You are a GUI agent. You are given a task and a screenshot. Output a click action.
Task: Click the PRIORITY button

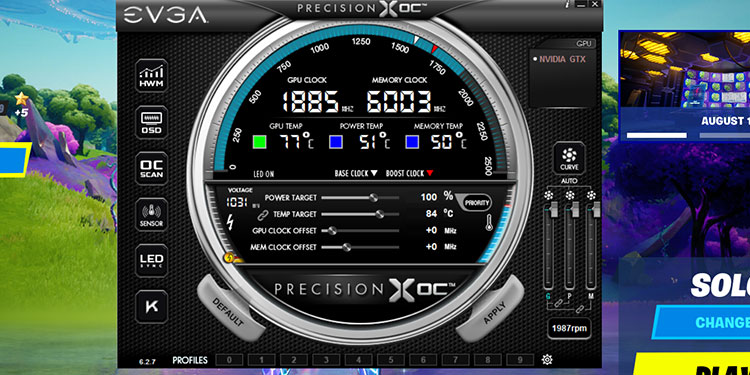click(477, 203)
